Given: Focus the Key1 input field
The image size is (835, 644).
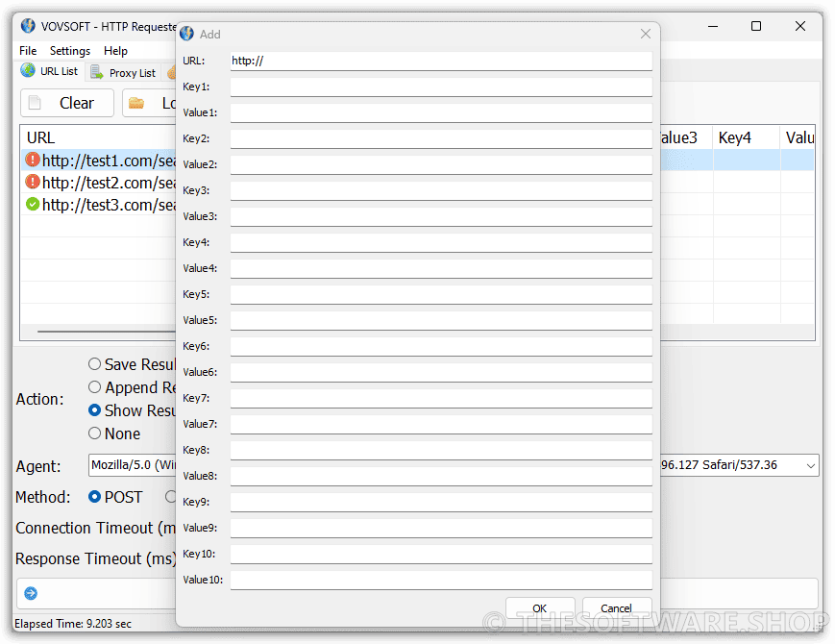Looking at the screenshot, I should coord(441,87).
